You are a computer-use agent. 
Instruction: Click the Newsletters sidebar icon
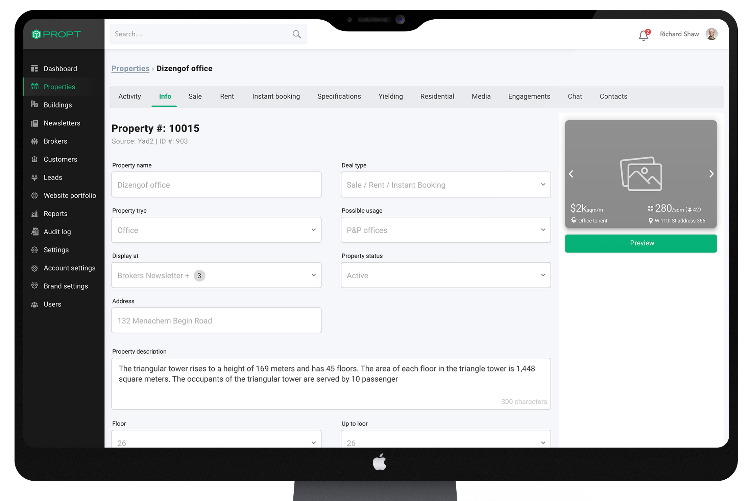[34, 123]
